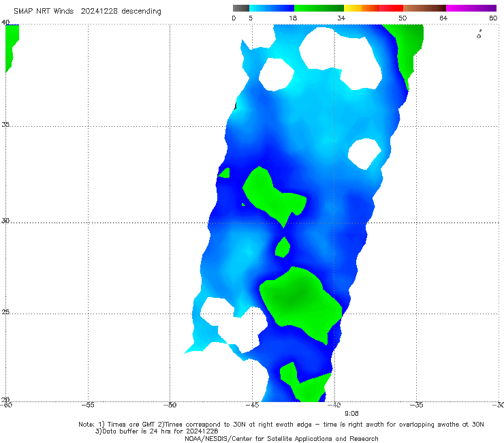The image size is (504, 443).
Task: Click the latitude label '25' on left axis
Action: tap(5, 311)
